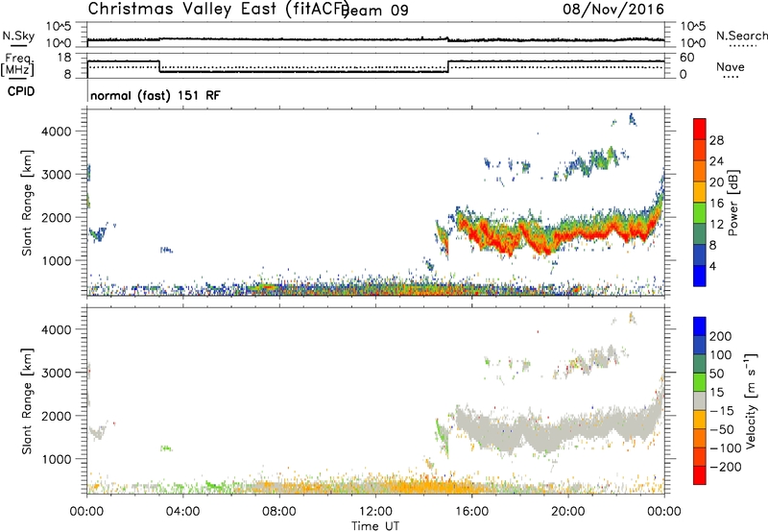Click the 'Christmas Valley East (fitACF)' title

219,9
